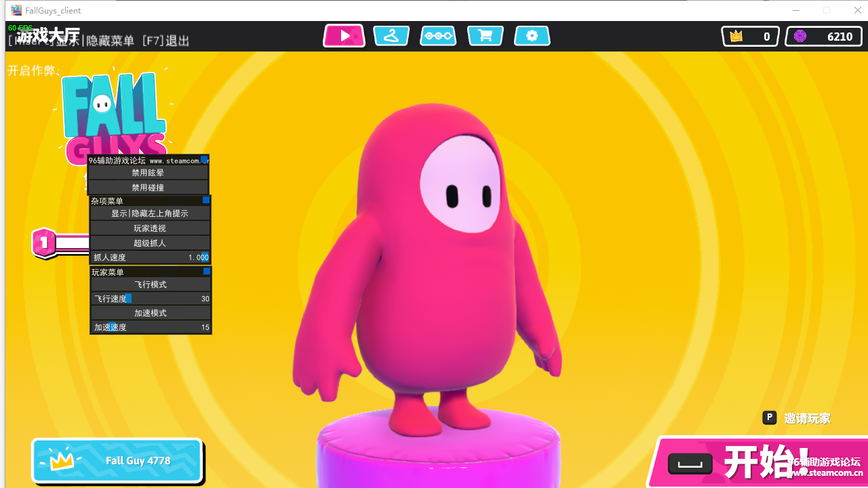This screenshot has height=488, width=868.
Task: Click 邀请玩家 invite players
Action: [x=807, y=418]
